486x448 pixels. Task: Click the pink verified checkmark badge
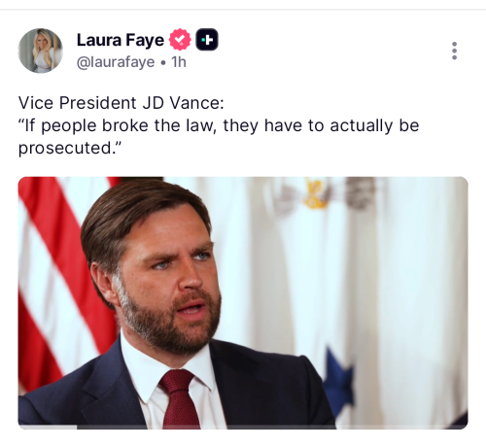[x=180, y=40]
